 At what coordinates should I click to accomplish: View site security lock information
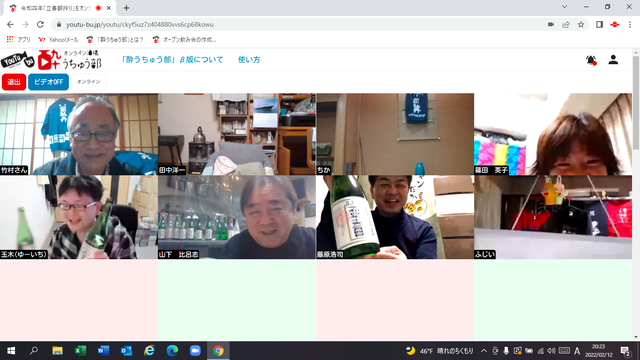coord(59,24)
